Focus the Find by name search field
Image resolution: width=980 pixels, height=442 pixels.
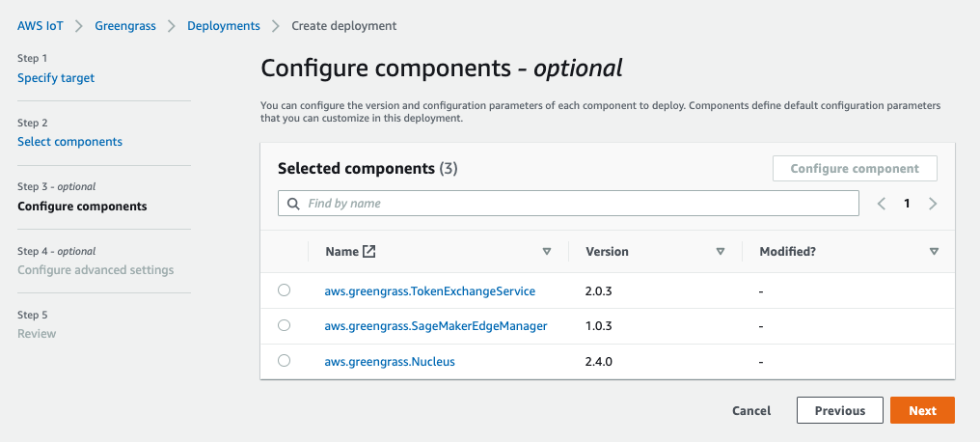(x=568, y=204)
